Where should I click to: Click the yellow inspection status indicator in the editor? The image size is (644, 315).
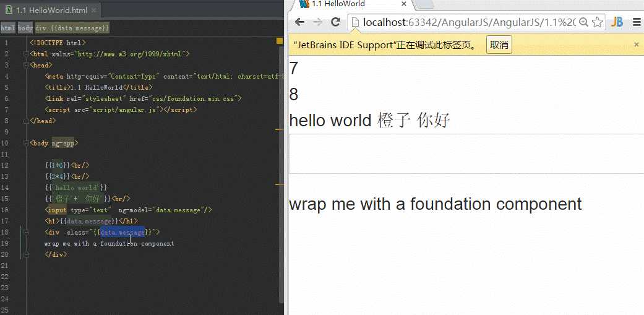pyautogui.click(x=279, y=41)
